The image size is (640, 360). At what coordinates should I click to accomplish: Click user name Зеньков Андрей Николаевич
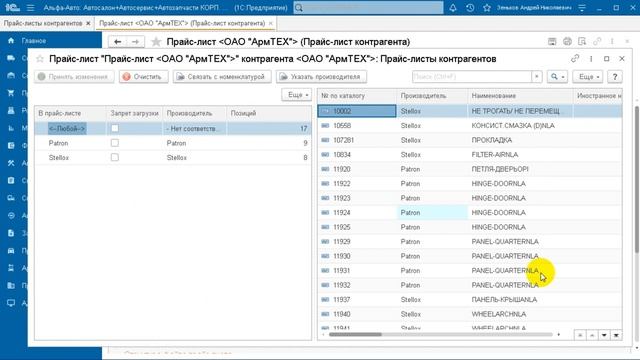coord(534,8)
